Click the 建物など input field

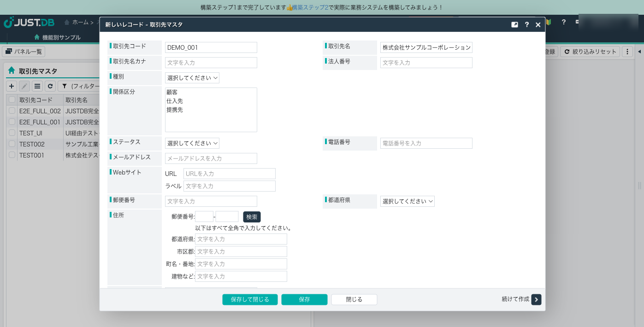(x=241, y=276)
